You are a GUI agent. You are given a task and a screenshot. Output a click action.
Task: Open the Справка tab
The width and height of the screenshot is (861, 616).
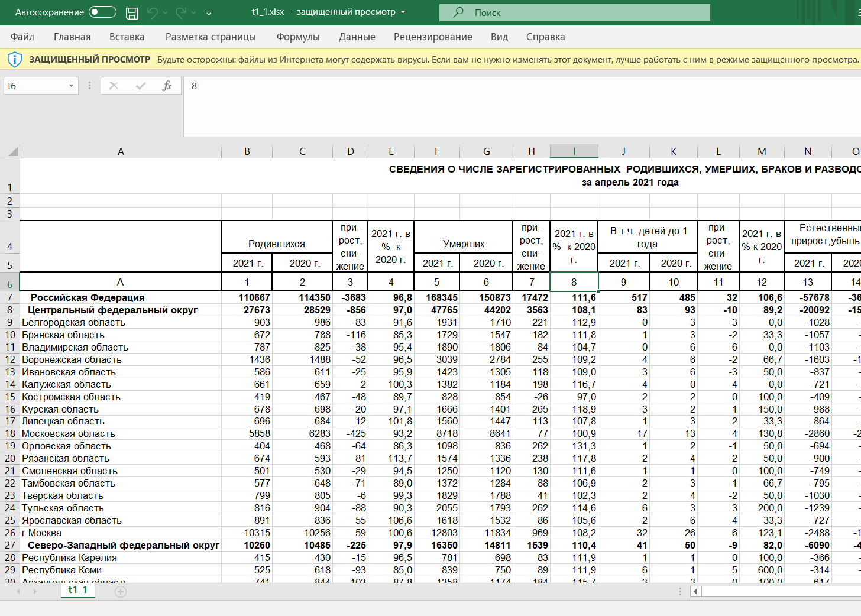(545, 37)
